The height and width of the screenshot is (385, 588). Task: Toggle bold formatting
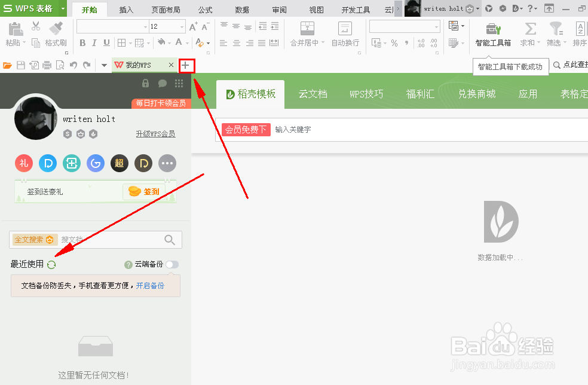83,42
